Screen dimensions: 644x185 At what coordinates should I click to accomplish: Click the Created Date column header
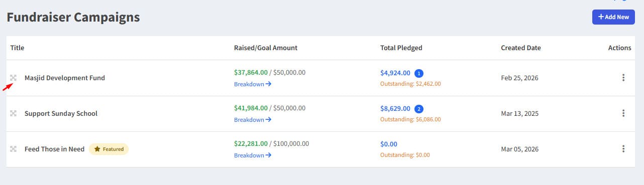coord(521,48)
